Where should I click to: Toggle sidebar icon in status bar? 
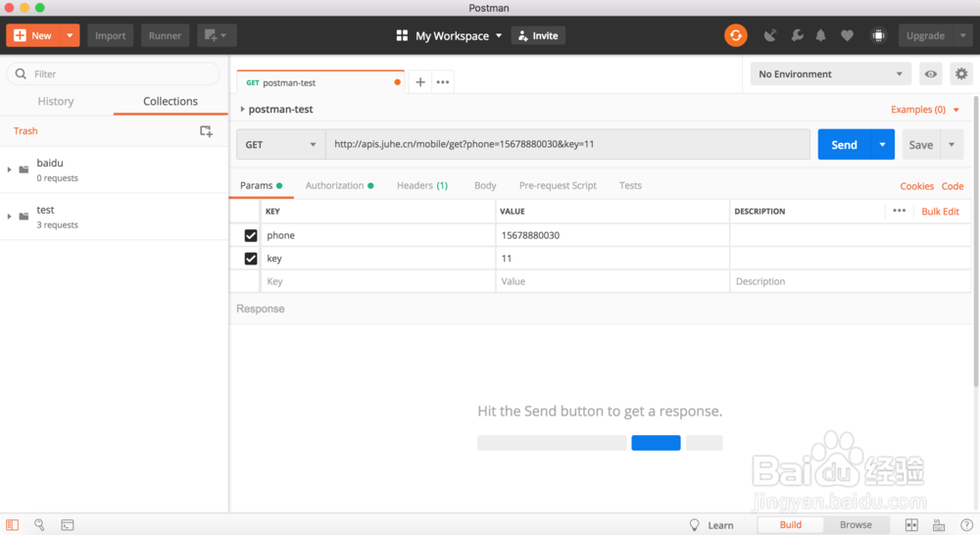(13, 525)
